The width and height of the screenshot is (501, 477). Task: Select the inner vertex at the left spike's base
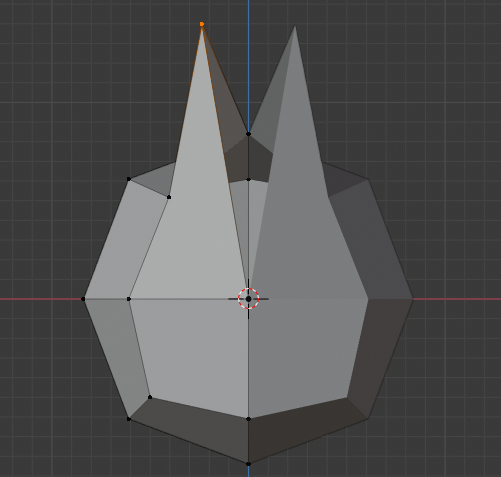click(169, 197)
